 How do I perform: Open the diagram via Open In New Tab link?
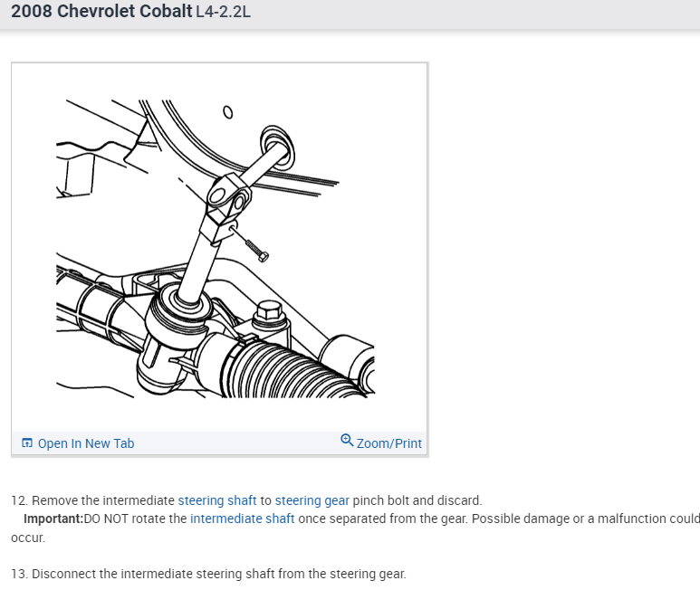[x=86, y=443]
